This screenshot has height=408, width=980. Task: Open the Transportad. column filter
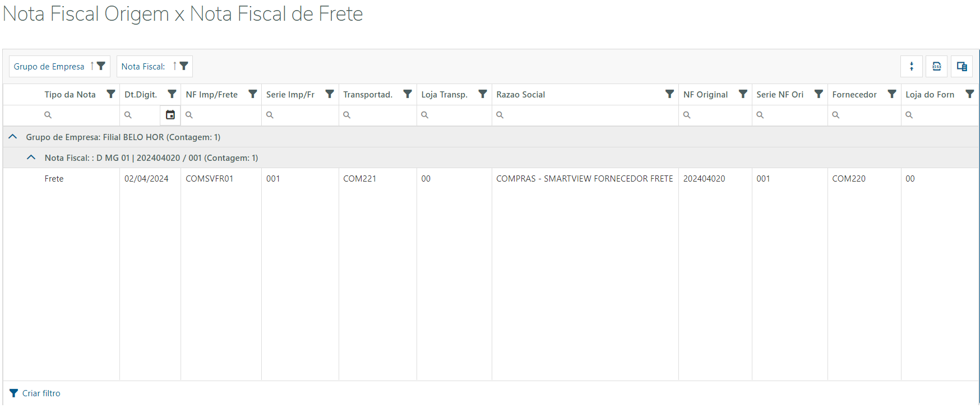(x=408, y=94)
